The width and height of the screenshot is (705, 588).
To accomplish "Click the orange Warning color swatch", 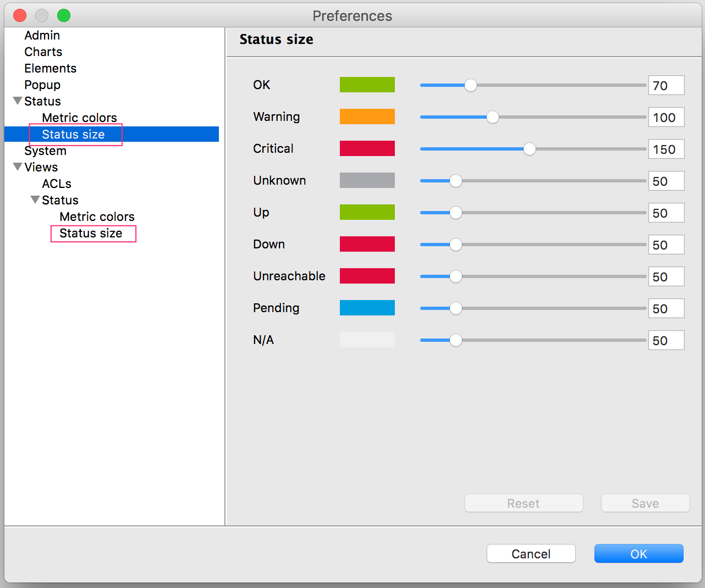I will (367, 116).
